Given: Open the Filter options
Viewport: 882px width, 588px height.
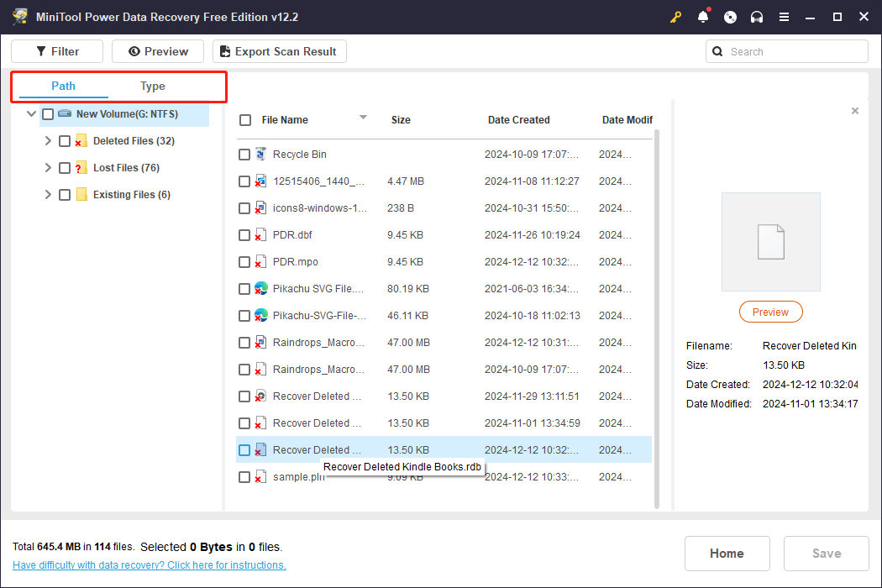Looking at the screenshot, I should (57, 51).
